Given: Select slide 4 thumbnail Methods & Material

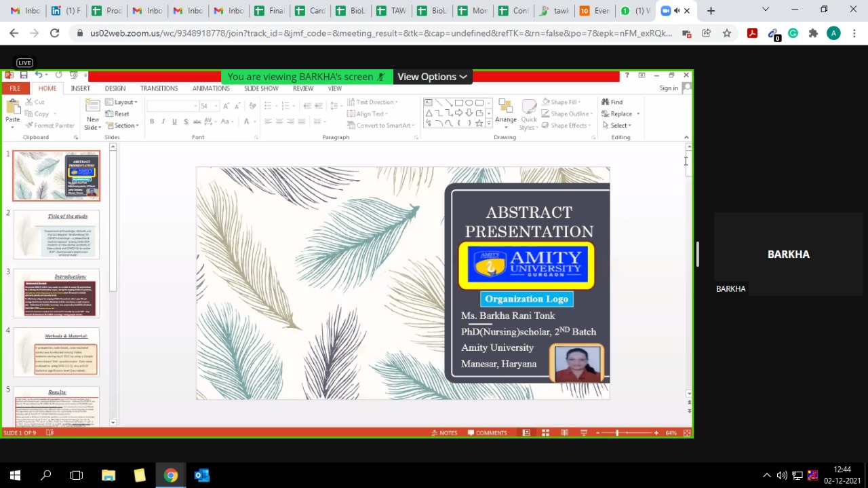Looking at the screenshot, I should pos(56,352).
